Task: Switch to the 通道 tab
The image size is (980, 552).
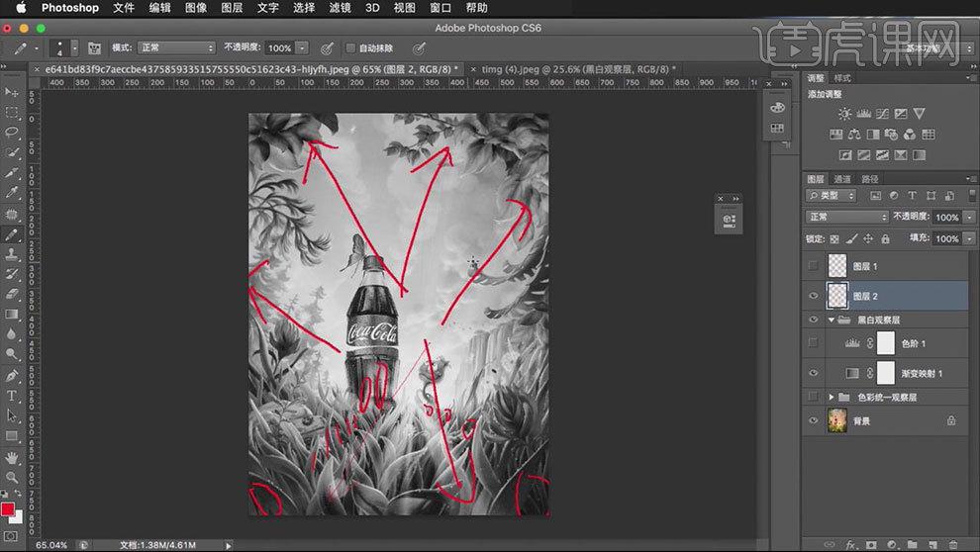Action: click(x=841, y=179)
